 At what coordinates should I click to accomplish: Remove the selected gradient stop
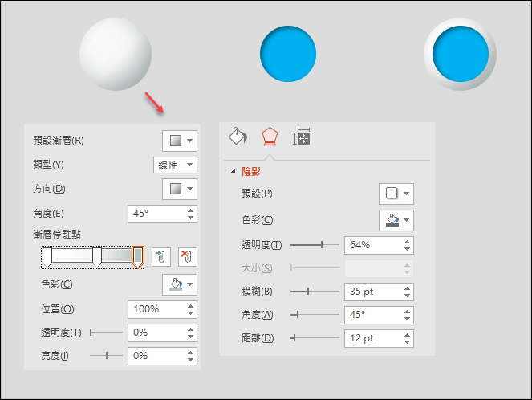(188, 257)
